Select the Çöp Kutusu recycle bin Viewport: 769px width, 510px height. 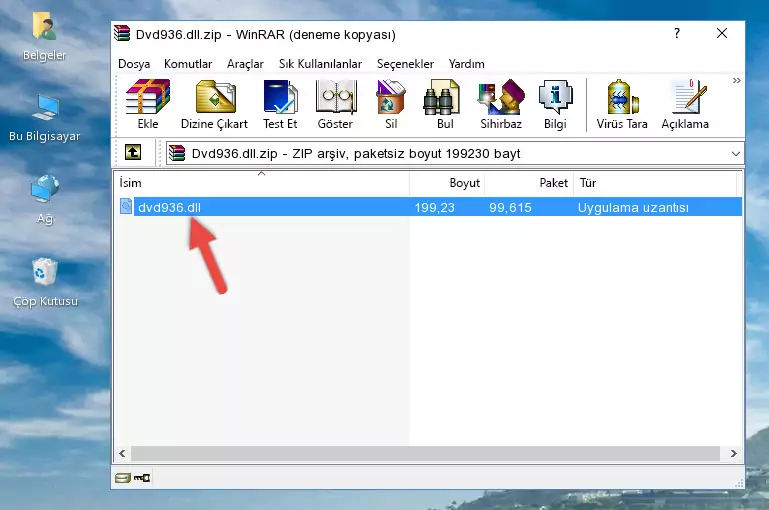pos(45,282)
